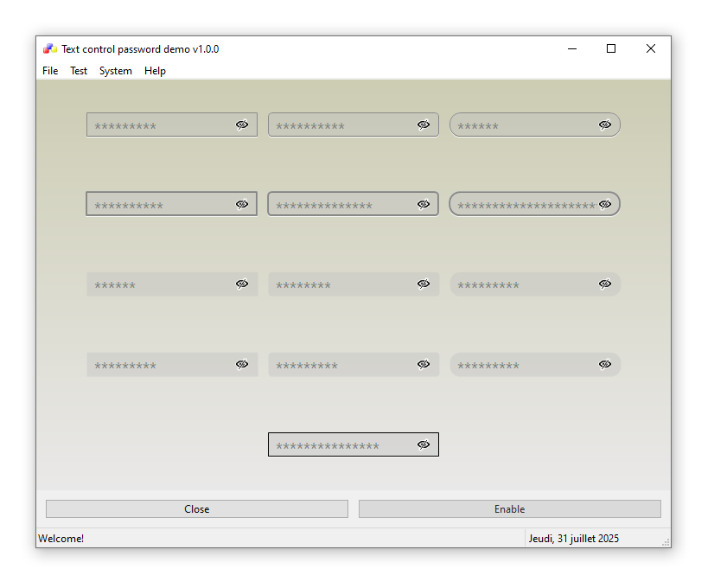The height and width of the screenshot is (588, 714).
Task: Open the Help menu
Action: tap(155, 71)
